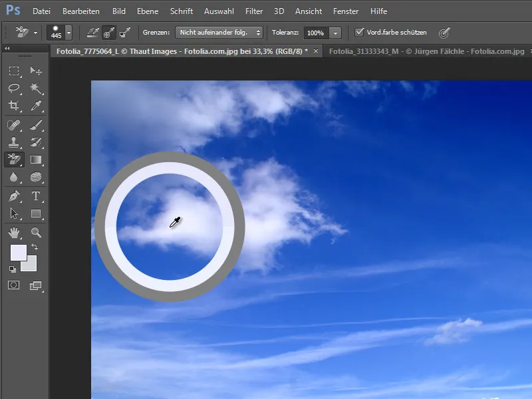Select the Spot Healing Brush tool

(14, 125)
